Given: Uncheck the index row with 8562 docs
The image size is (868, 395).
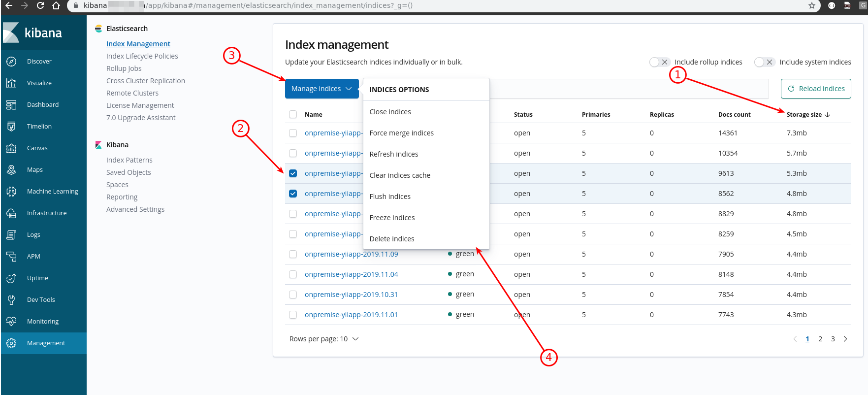Looking at the screenshot, I should click(x=293, y=194).
